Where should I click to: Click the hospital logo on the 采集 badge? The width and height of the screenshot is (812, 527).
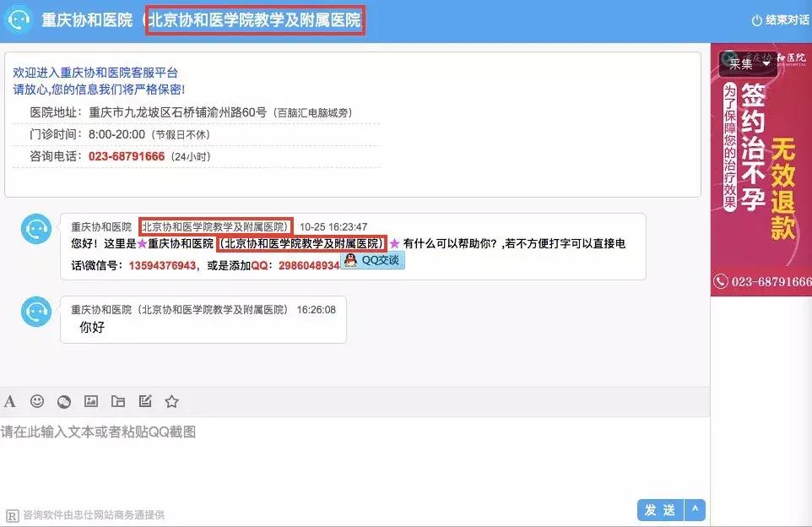pyautogui.click(x=727, y=59)
